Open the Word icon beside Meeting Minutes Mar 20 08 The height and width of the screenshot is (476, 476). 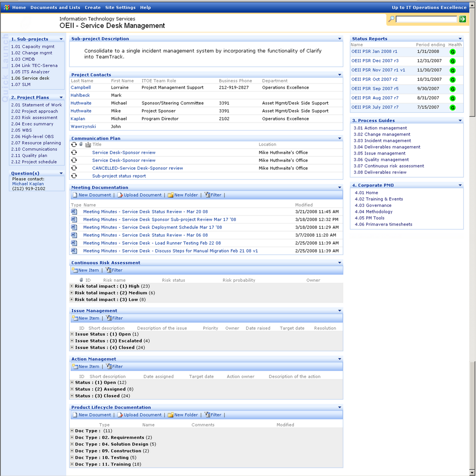pyautogui.click(x=73, y=212)
